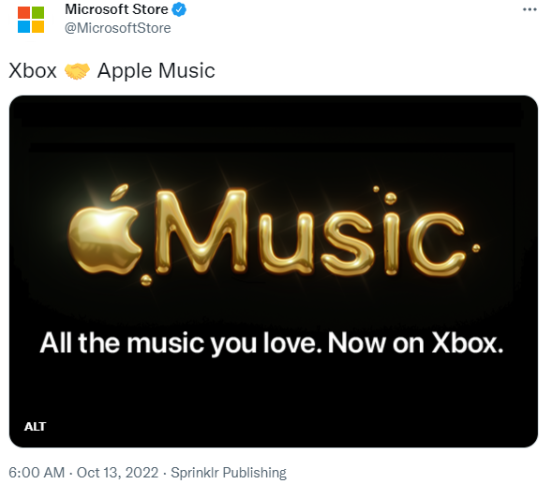Click the word Xbox in the tweet text
The width and height of the screenshot is (550, 484).
click(x=33, y=71)
